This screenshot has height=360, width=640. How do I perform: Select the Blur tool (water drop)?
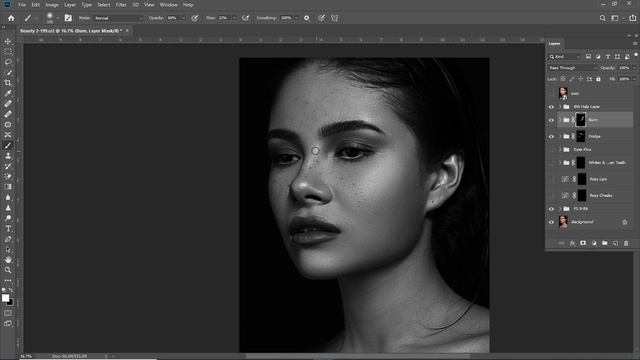(x=8, y=198)
